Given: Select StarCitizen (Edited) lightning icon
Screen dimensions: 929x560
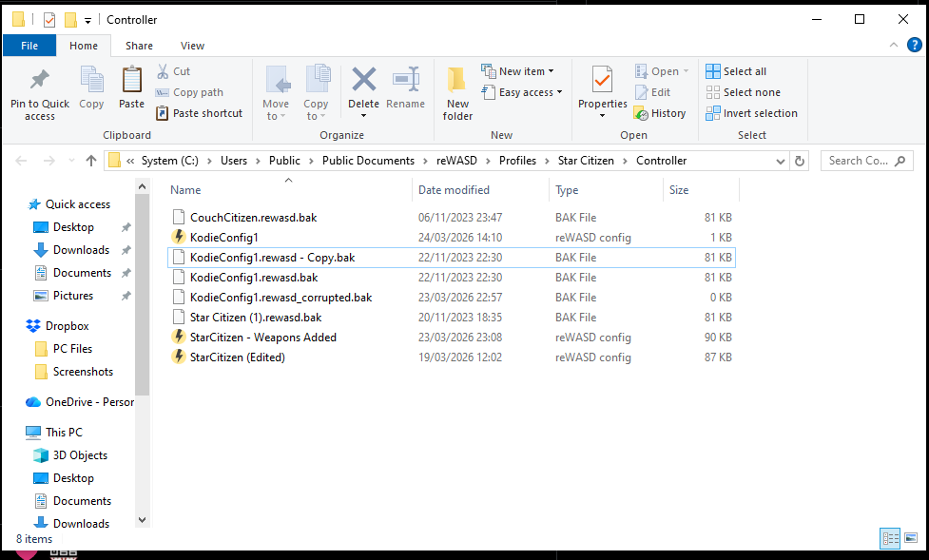Looking at the screenshot, I should (x=179, y=357).
